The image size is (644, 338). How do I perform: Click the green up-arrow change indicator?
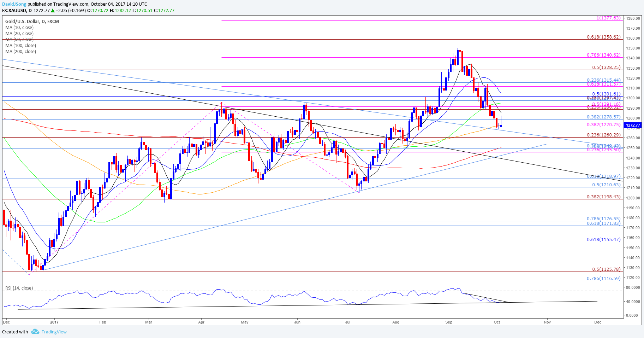[53, 10]
